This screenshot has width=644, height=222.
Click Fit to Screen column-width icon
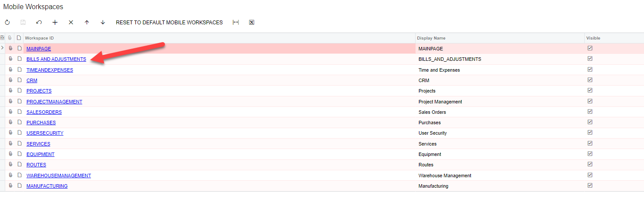pyautogui.click(x=236, y=22)
